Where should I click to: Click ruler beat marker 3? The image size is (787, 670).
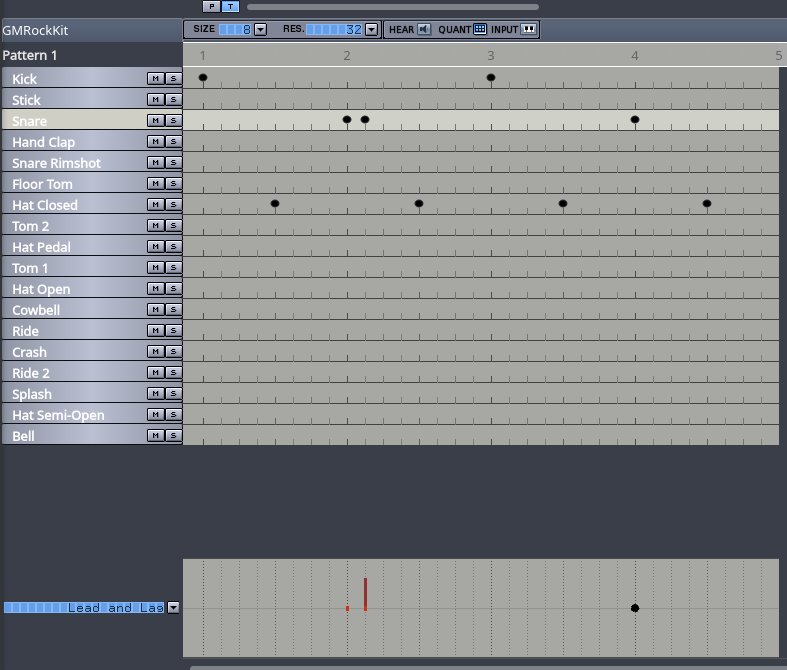click(491, 56)
